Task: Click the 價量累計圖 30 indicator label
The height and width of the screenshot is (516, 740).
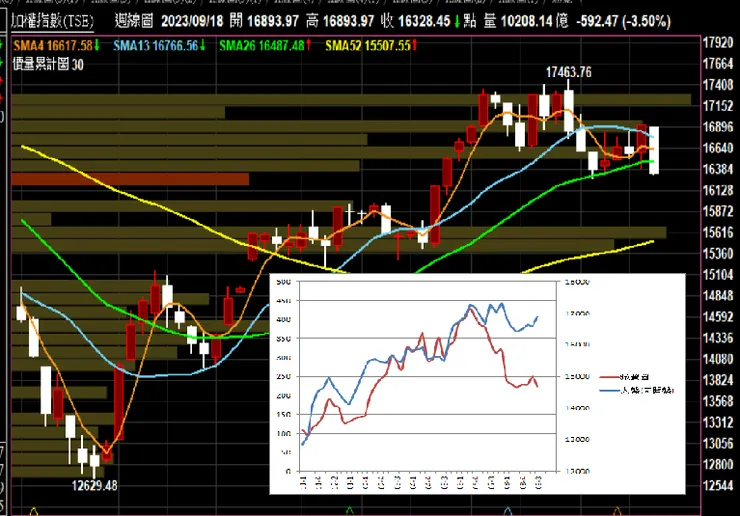Action: pyautogui.click(x=48, y=64)
